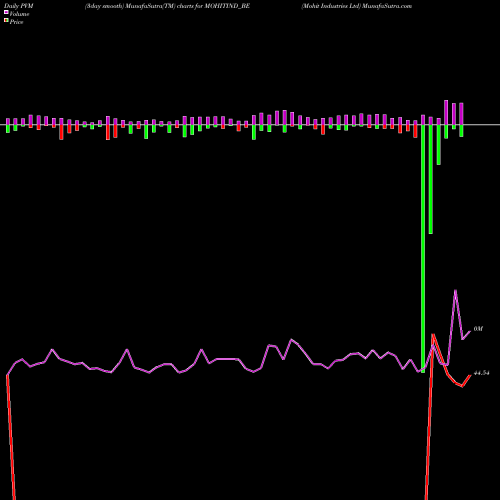Image resolution: width=500 pixels, height=500 pixels.
Task: Click the 'Daily PVM' title text
Action: [19, 6]
